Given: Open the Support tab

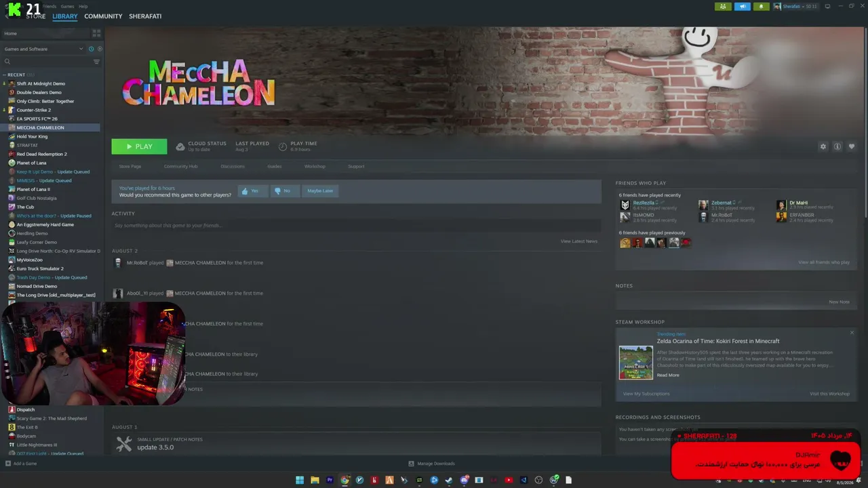Looking at the screenshot, I should (x=356, y=166).
